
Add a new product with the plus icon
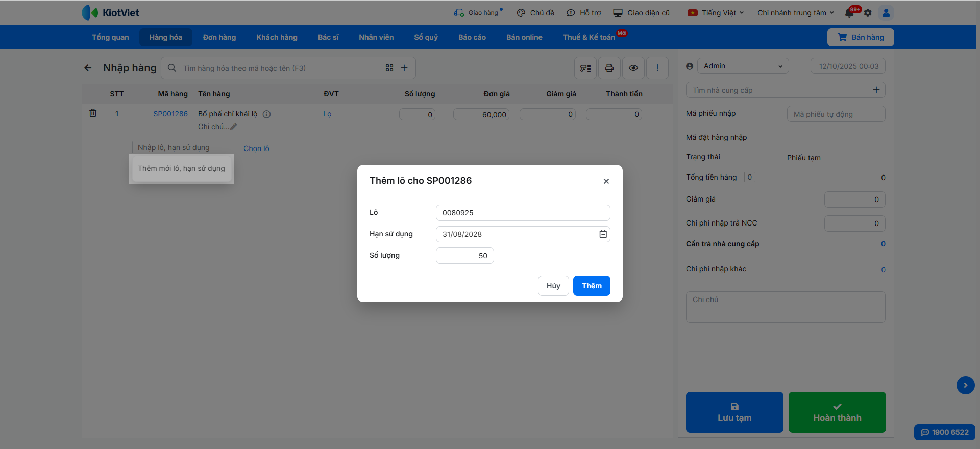click(x=404, y=68)
